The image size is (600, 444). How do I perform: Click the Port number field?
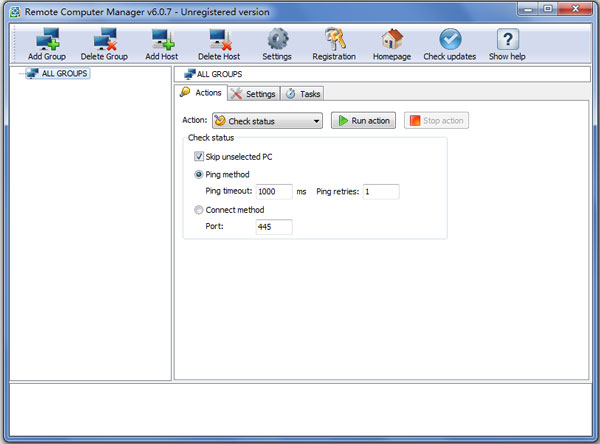[x=273, y=227]
